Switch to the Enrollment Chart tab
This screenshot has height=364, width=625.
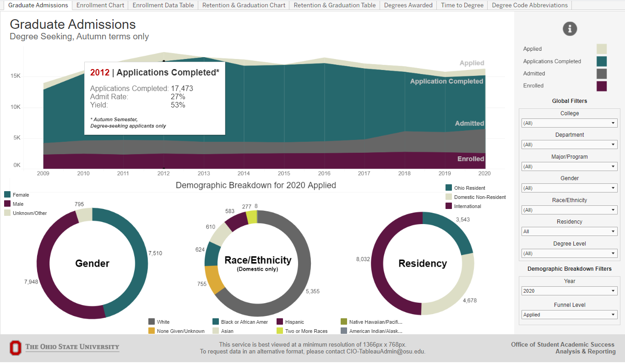point(100,5)
